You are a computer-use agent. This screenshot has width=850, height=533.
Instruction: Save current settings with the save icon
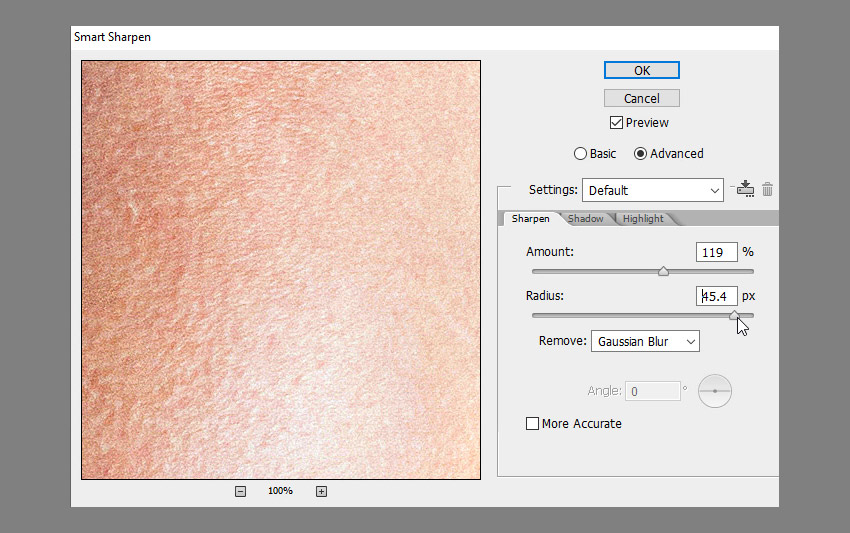click(x=745, y=189)
